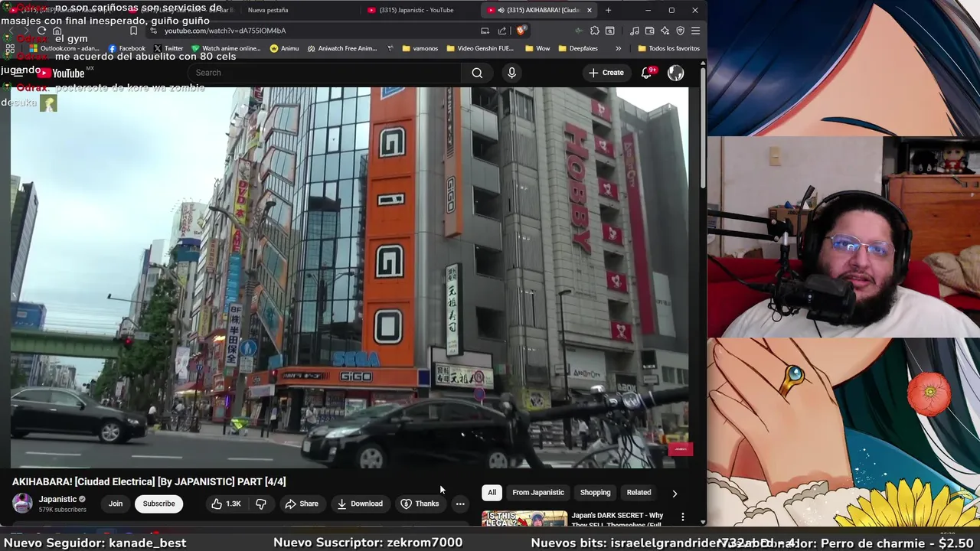Click the video title text

pyautogui.click(x=149, y=481)
